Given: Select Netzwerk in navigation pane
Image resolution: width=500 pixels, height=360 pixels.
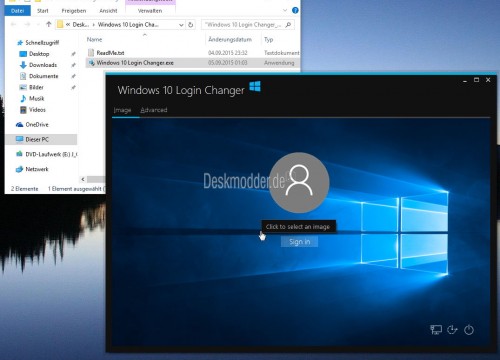Looking at the screenshot, I should point(37,169).
